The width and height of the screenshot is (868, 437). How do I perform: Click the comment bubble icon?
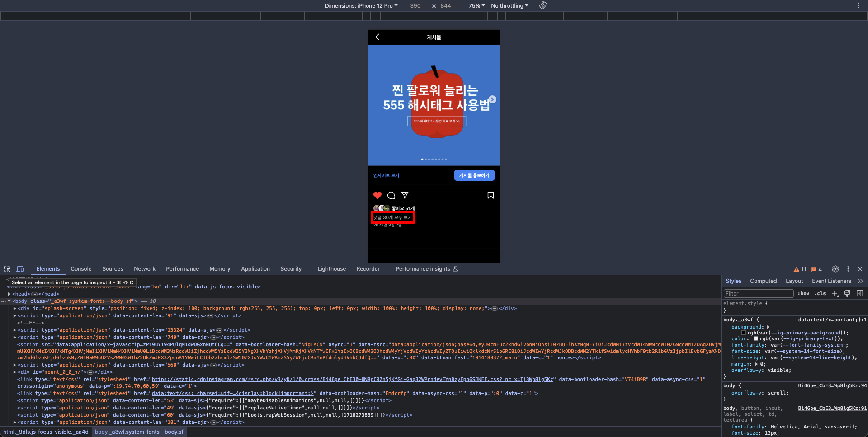tap(391, 195)
